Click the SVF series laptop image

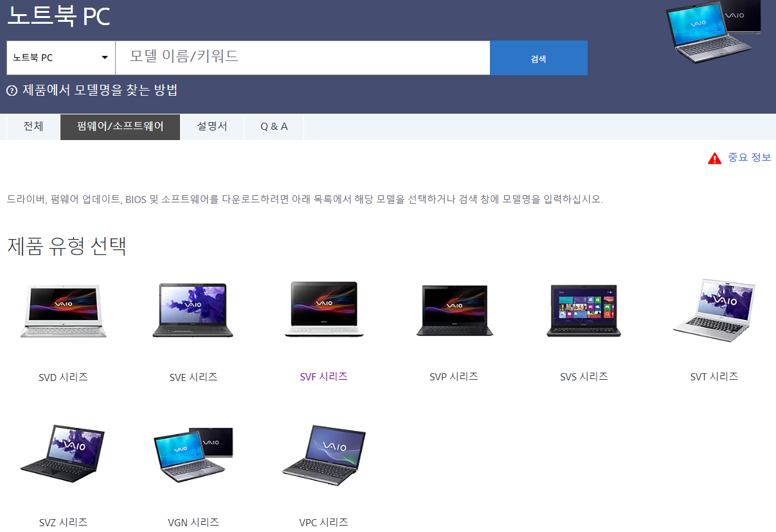[324, 310]
